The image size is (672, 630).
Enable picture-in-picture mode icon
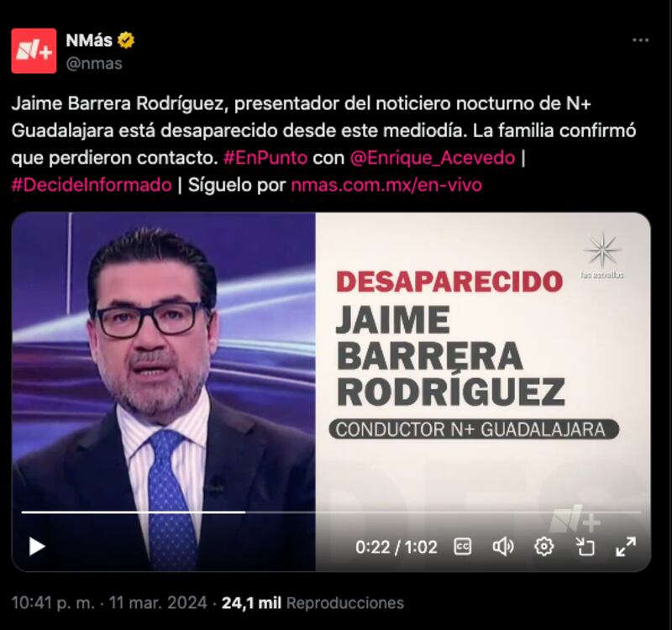585,547
